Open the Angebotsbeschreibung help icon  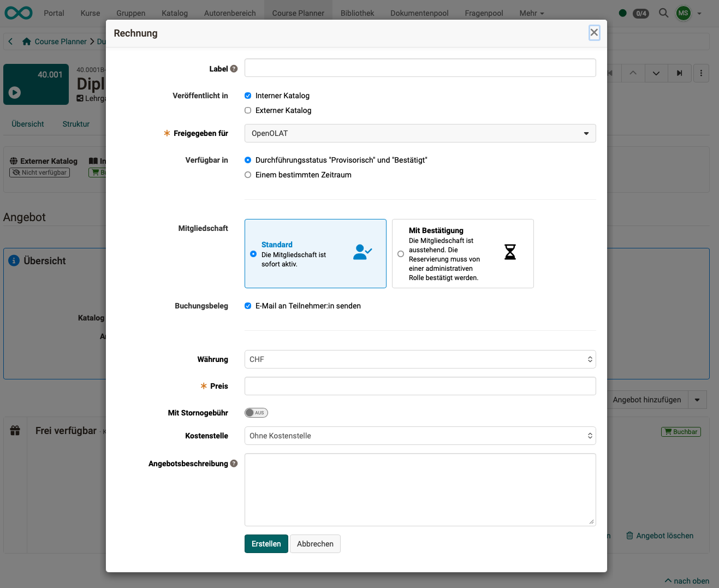pyautogui.click(x=234, y=463)
